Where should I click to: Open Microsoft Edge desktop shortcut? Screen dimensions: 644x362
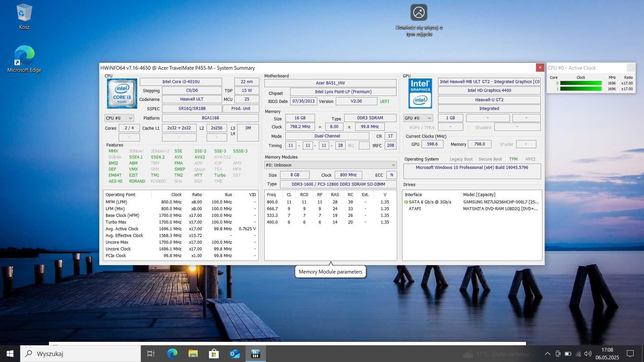pos(24,59)
